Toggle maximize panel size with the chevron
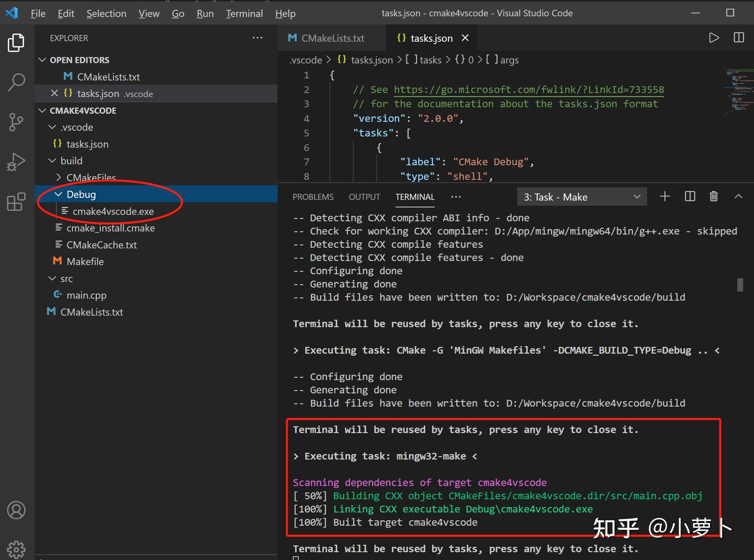Image resolution: width=754 pixels, height=560 pixels. (738, 196)
